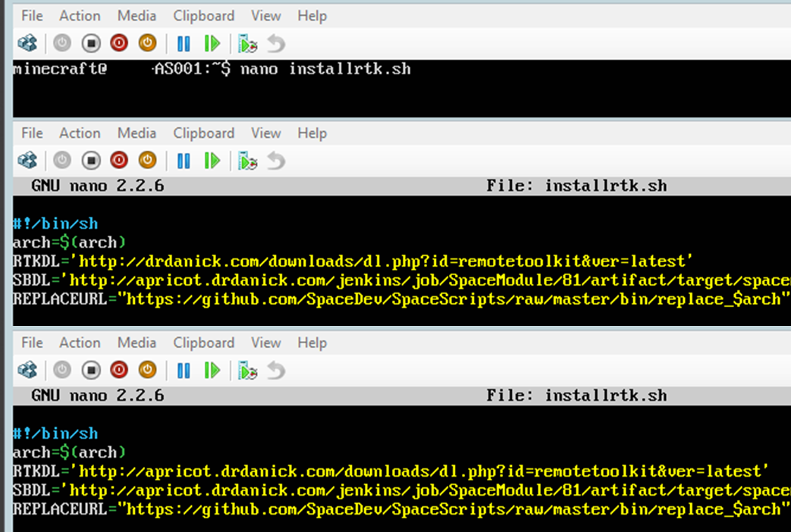The width and height of the screenshot is (791, 532).
Task: Open Help menu in bottom window
Action: (312, 343)
